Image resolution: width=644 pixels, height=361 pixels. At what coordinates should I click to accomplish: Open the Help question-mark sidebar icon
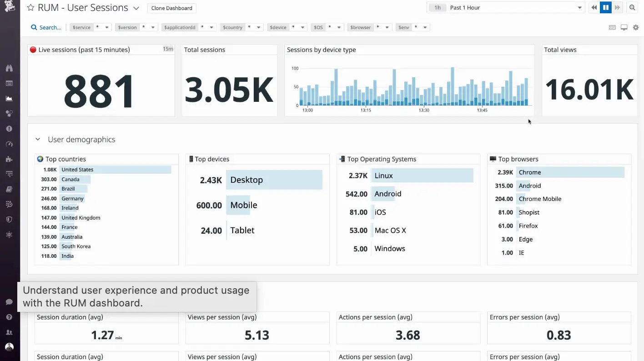[9, 317]
